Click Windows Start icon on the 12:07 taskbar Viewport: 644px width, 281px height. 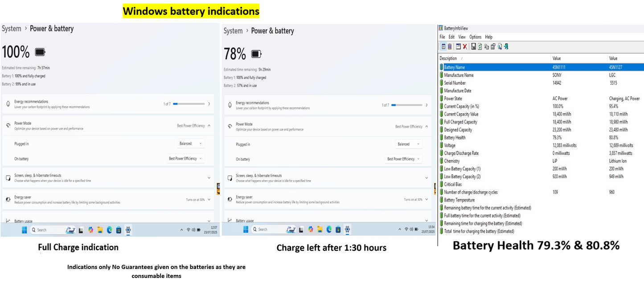coord(24,230)
